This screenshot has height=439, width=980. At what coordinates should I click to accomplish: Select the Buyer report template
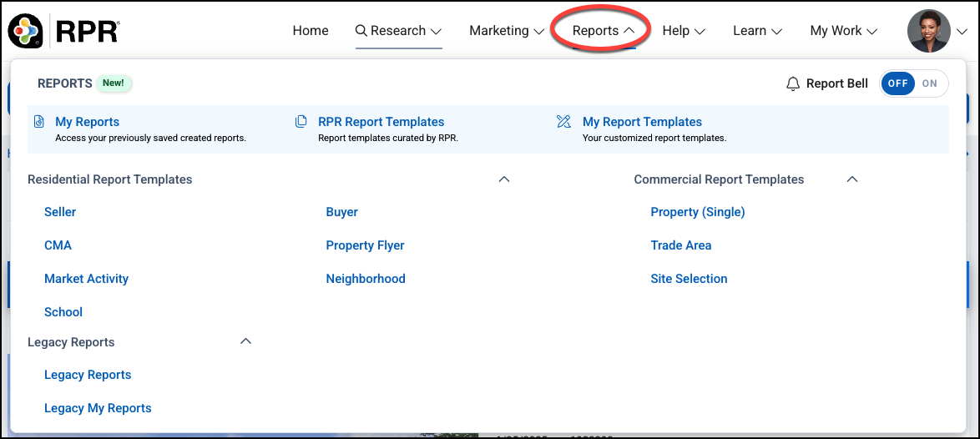(x=342, y=212)
